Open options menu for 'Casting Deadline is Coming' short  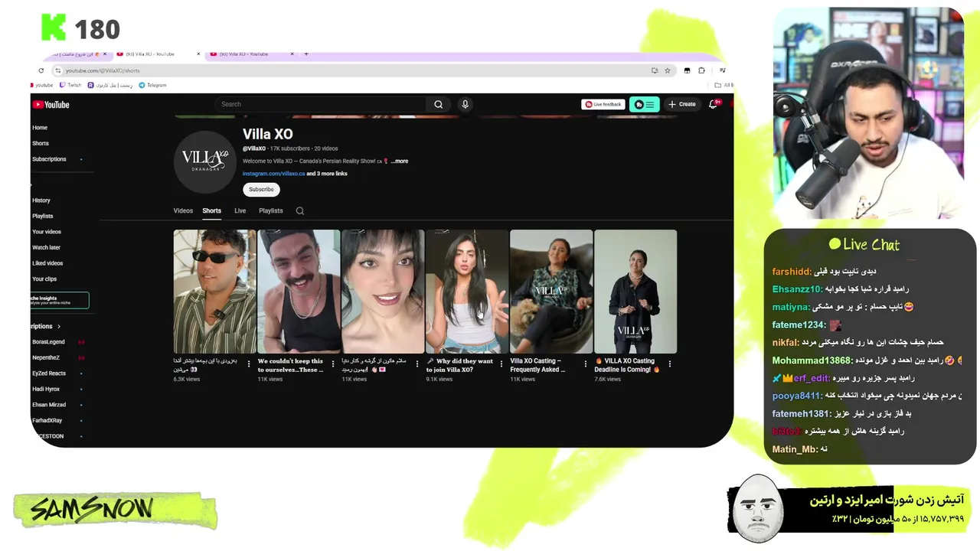(x=670, y=364)
